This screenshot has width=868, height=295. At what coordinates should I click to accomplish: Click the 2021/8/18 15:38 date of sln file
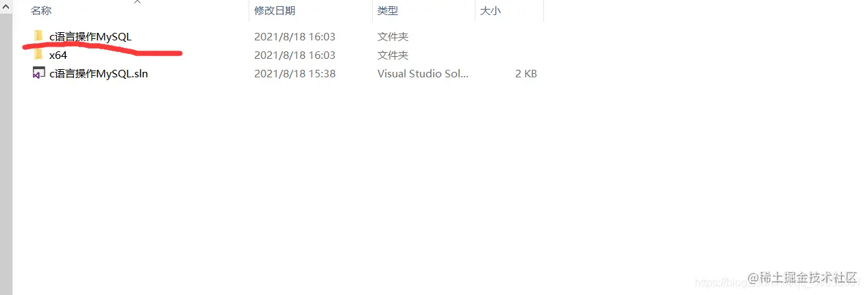click(295, 73)
